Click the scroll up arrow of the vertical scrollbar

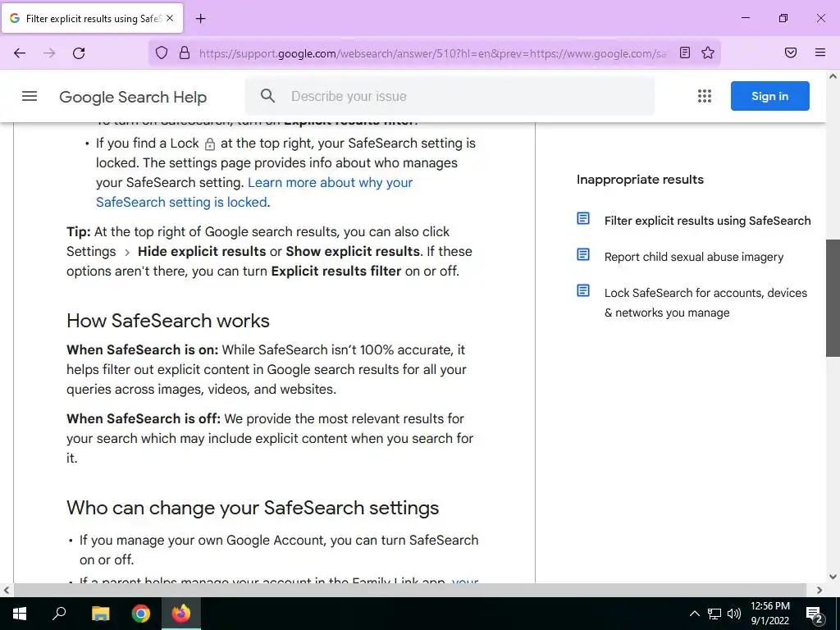(833, 76)
